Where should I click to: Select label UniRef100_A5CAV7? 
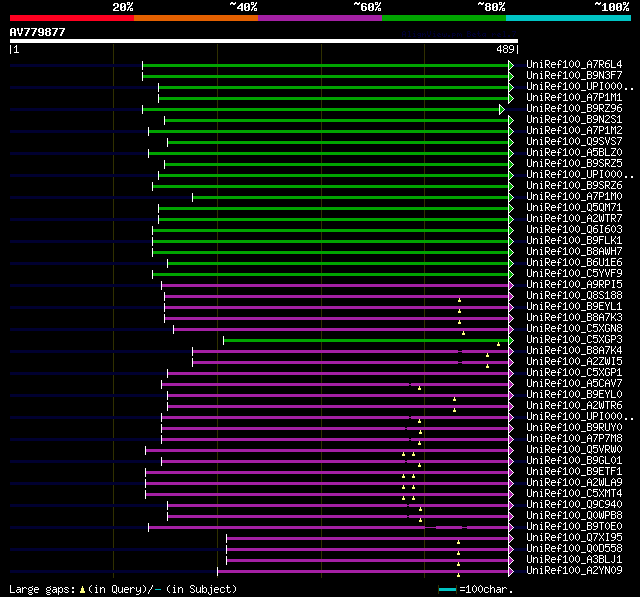[574, 384]
